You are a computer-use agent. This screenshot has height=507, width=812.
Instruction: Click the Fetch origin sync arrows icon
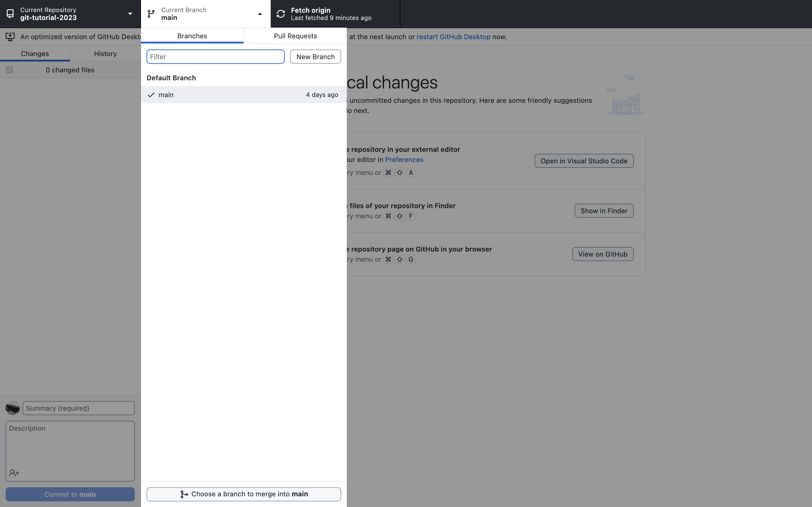pyautogui.click(x=281, y=14)
